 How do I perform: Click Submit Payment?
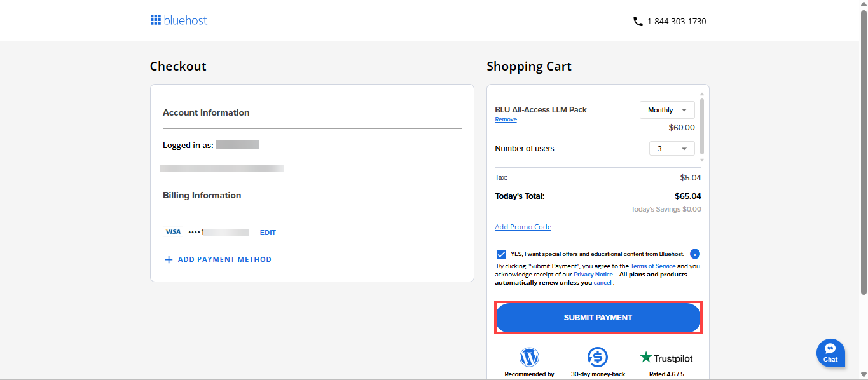598,317
